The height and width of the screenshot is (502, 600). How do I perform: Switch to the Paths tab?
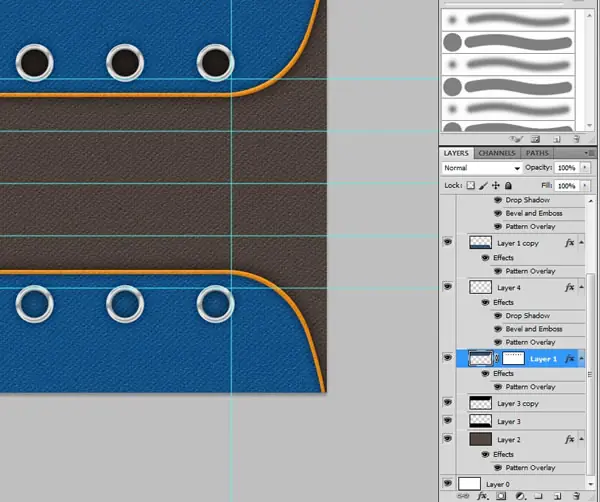pos(537,153)
